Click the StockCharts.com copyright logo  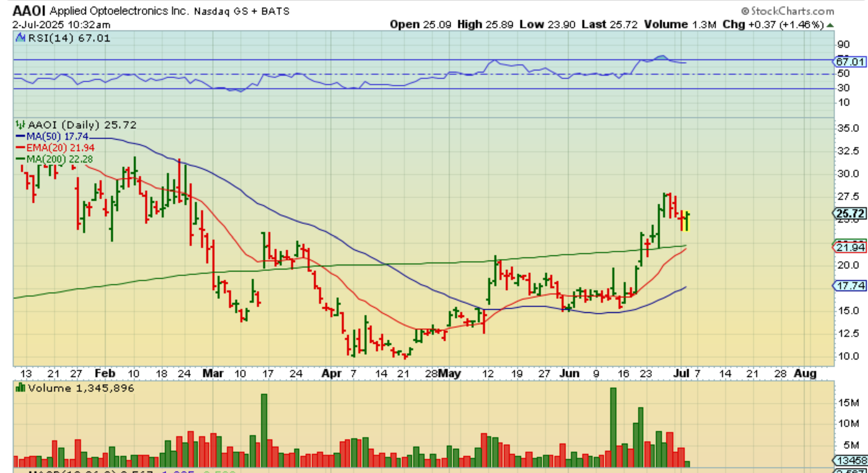[x=787, y=11]
